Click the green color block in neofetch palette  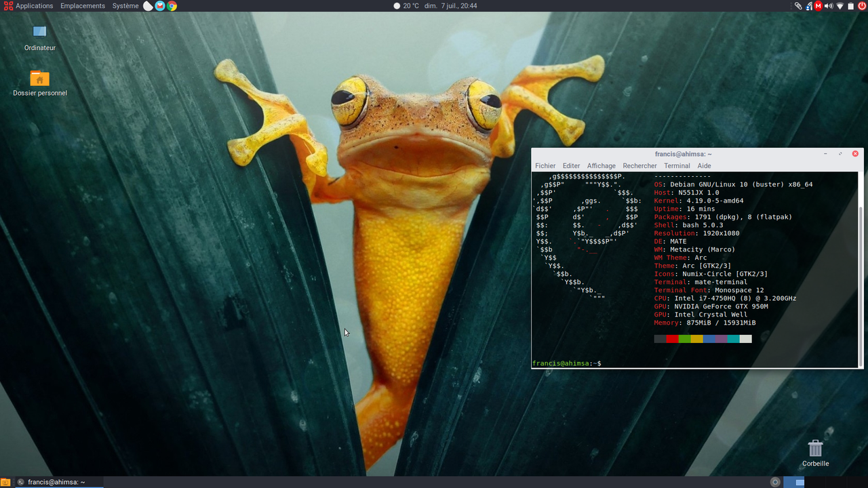685,339
